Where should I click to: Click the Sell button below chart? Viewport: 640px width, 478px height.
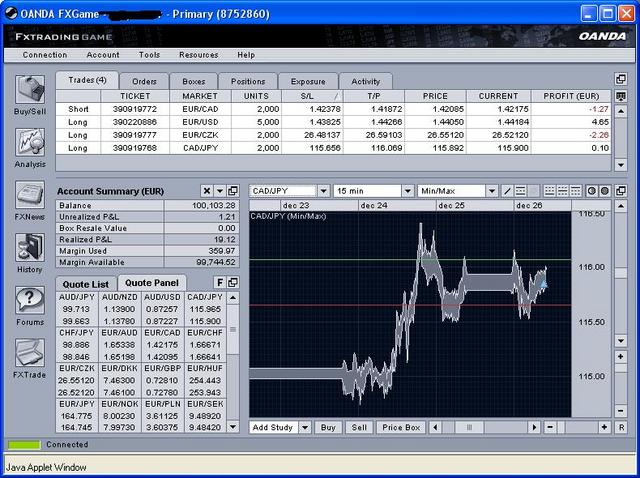[x=359, y=427]
